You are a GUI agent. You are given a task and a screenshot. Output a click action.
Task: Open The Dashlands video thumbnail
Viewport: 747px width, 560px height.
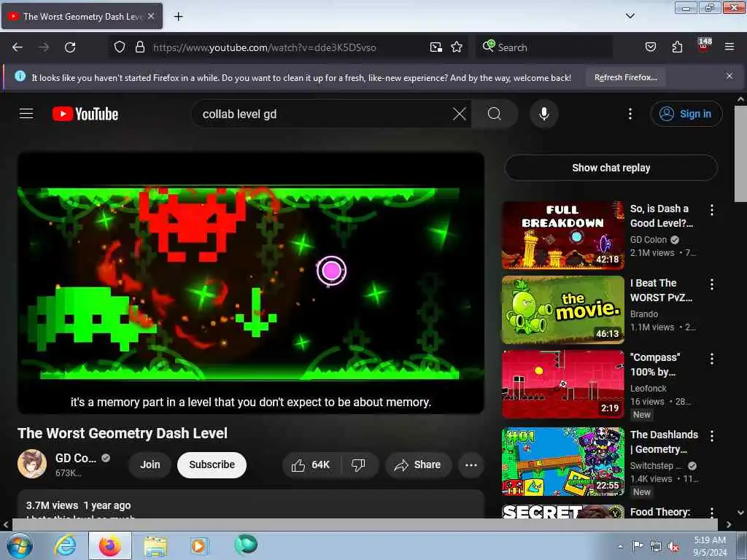(x=562, y=462)
